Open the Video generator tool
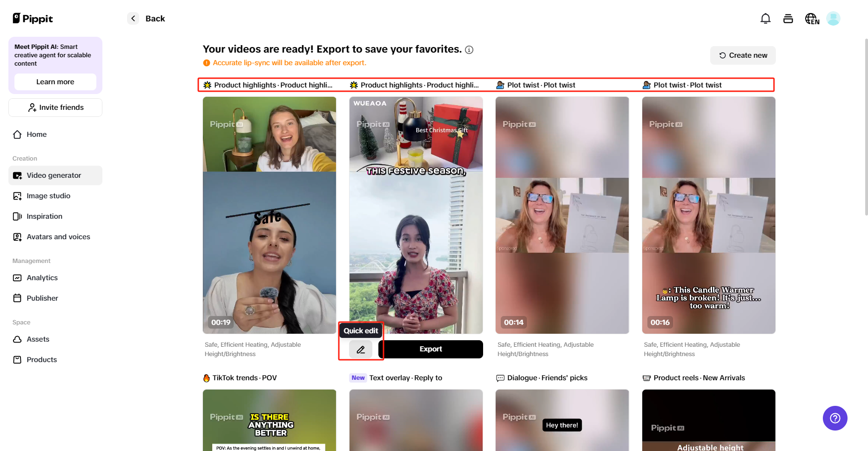The height and width of the screenshot is (451, 868). click(54, 175)
